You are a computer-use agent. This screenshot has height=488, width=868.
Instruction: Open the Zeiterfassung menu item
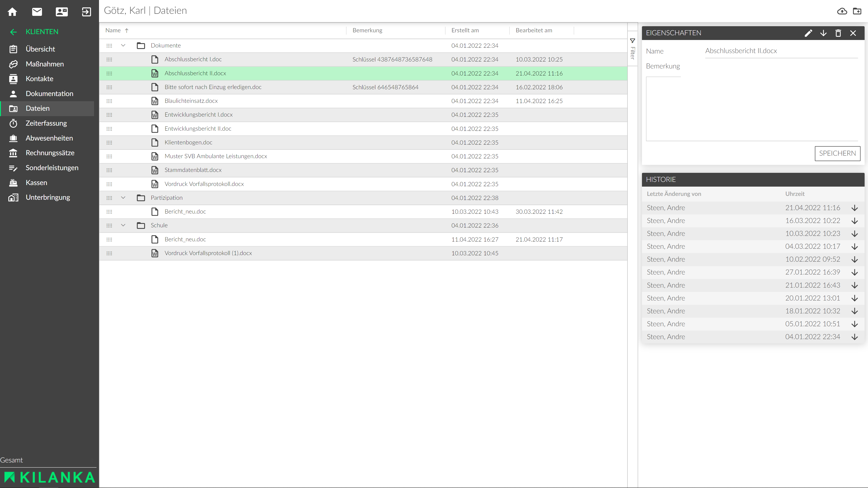pyautogui.click(x=46, y=123)
